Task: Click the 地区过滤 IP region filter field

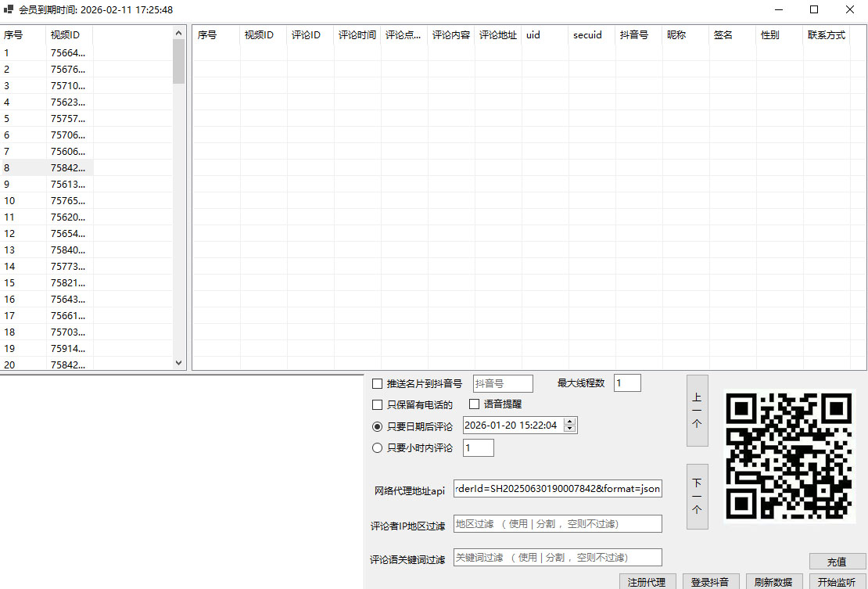Action: click(558, 524)
